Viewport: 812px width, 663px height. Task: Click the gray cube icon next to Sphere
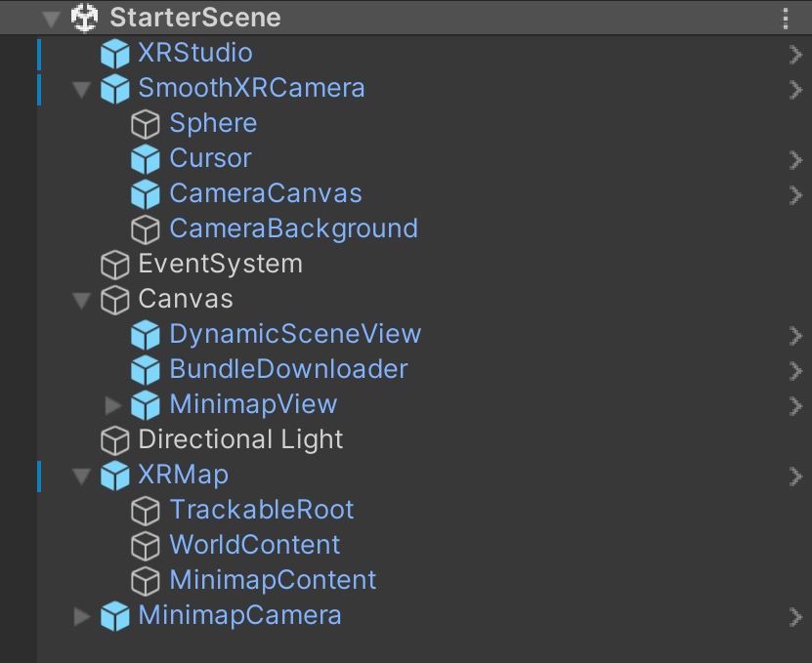[x=146, y=124]
